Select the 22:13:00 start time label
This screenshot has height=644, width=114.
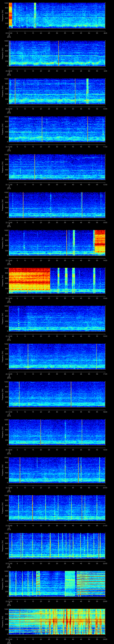9,260
